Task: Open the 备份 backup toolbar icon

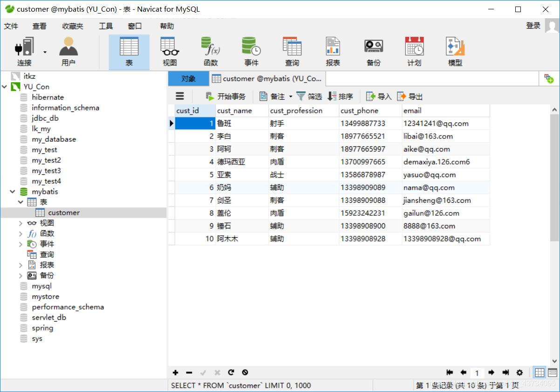Action: pos(373,52)
